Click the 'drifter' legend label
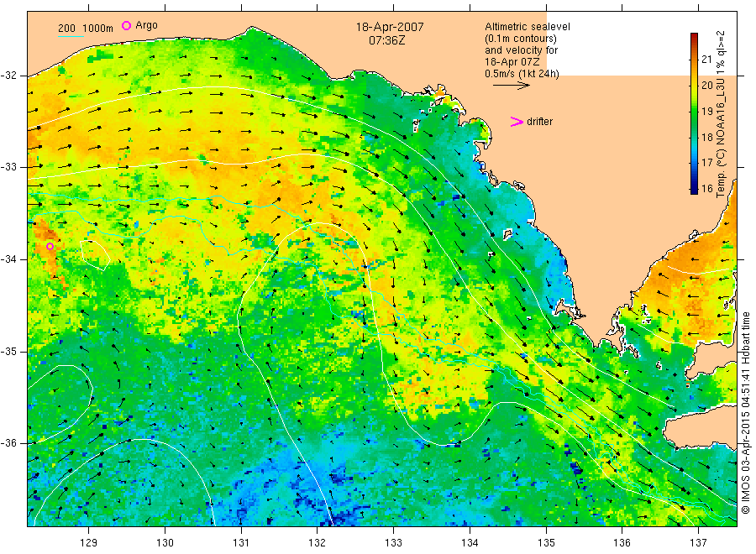This screenshot has height=554, width=756. point(539,122)
